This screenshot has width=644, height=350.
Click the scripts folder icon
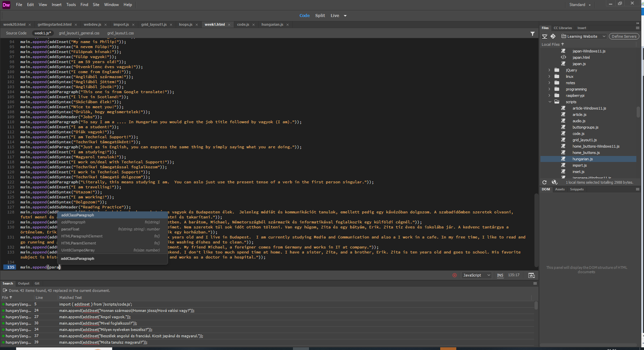click(557, 102)
